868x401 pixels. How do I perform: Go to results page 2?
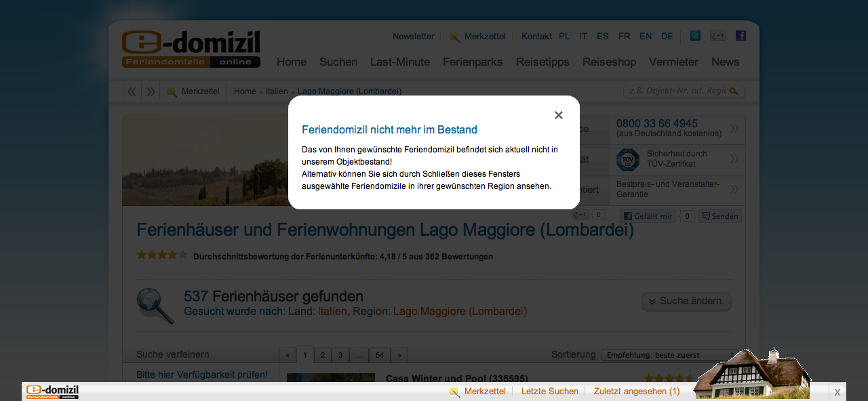pos(323,355)
